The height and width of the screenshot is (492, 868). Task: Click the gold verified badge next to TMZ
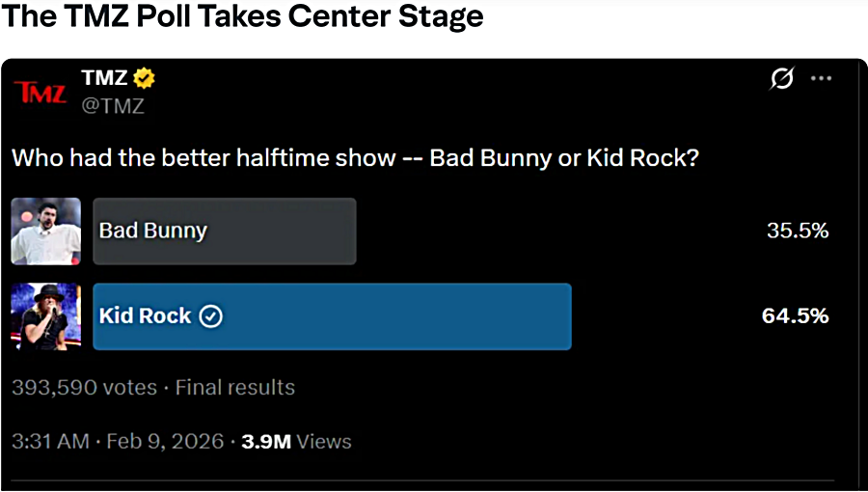pos(145,78)
